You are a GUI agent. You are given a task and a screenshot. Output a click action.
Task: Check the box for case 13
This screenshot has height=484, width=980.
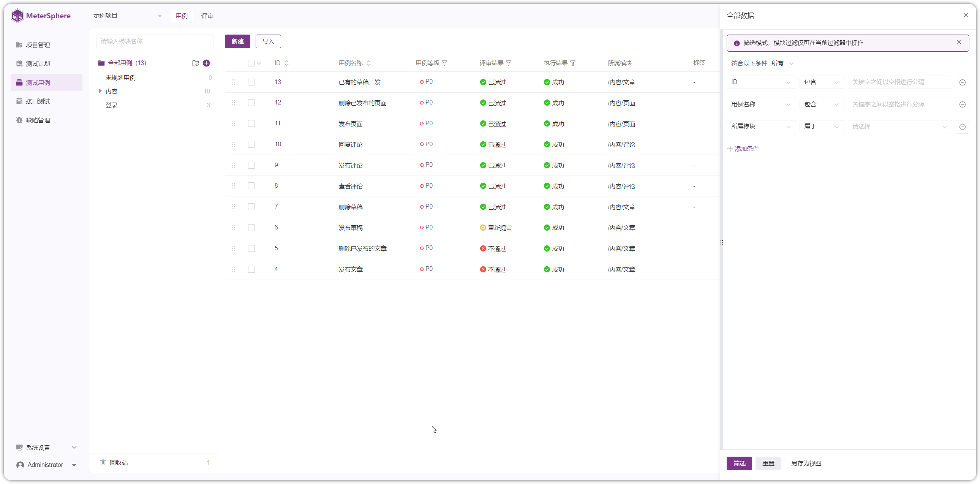[251, 82]
